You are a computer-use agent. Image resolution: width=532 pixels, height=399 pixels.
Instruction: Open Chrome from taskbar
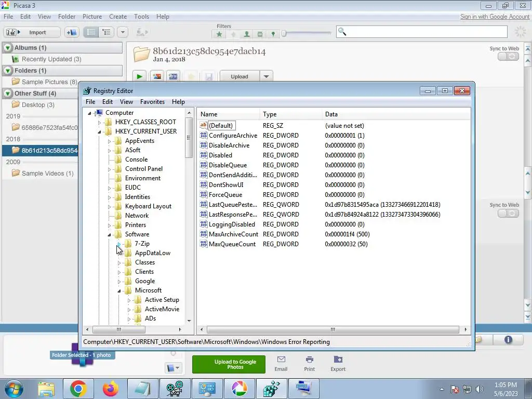(x=78, y=389)
